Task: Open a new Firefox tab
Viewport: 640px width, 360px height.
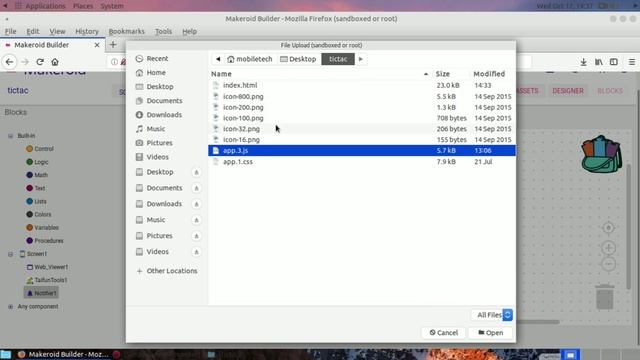Action: [x=113, y=45]
